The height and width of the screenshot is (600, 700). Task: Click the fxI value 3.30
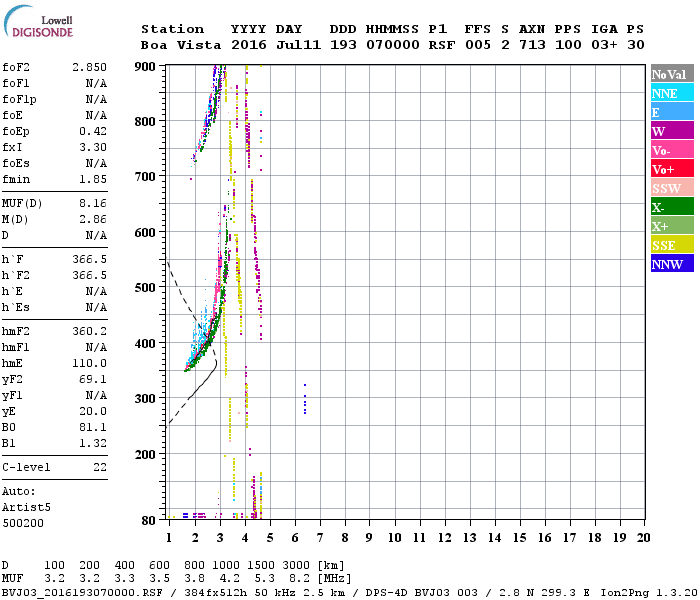(93, 147)
